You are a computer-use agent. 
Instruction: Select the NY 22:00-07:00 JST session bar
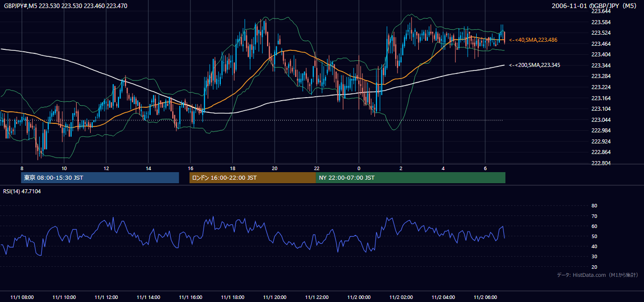tap(411, 178)
